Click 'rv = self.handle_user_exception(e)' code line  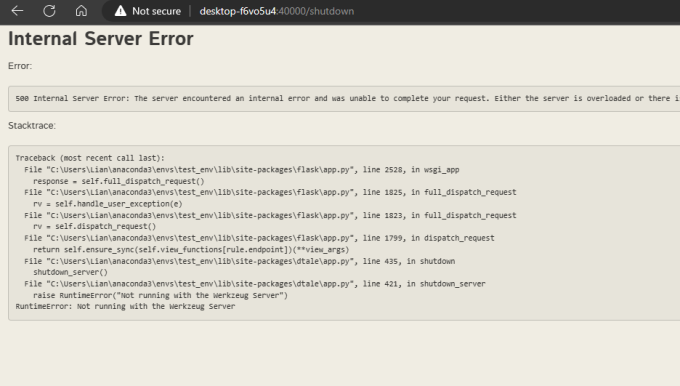point(108,204)
